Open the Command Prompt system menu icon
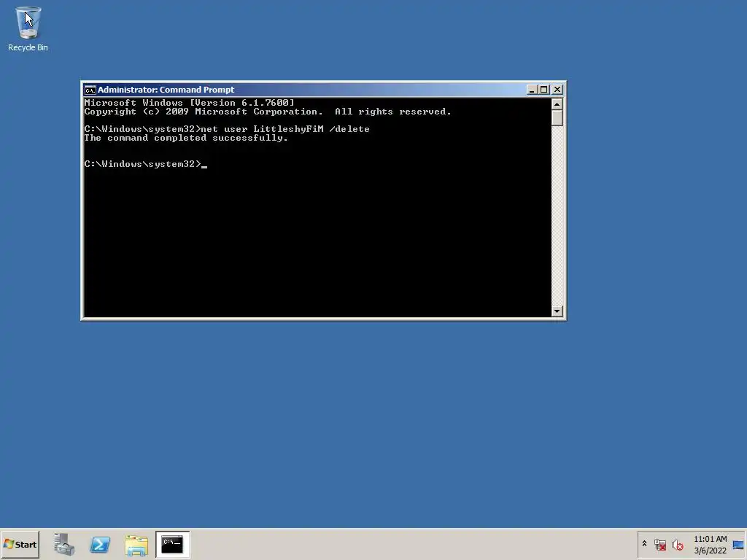 pyautogui.click(x=90, y=90)
